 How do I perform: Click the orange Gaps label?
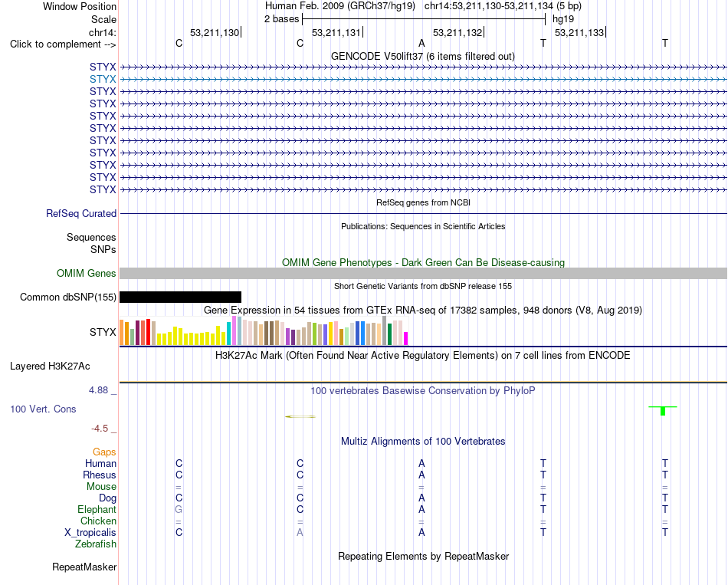point(104,452)
